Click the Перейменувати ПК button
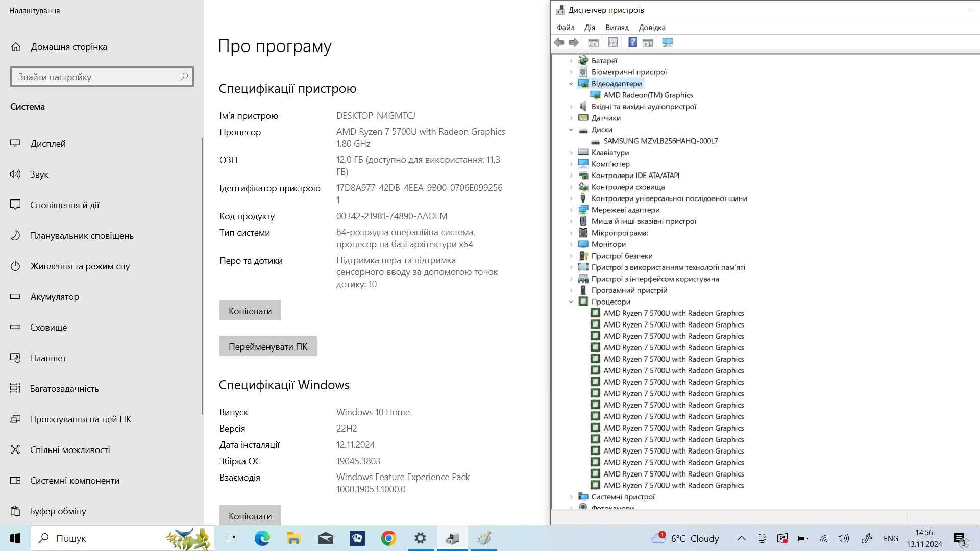 click(x=268, y=346)
